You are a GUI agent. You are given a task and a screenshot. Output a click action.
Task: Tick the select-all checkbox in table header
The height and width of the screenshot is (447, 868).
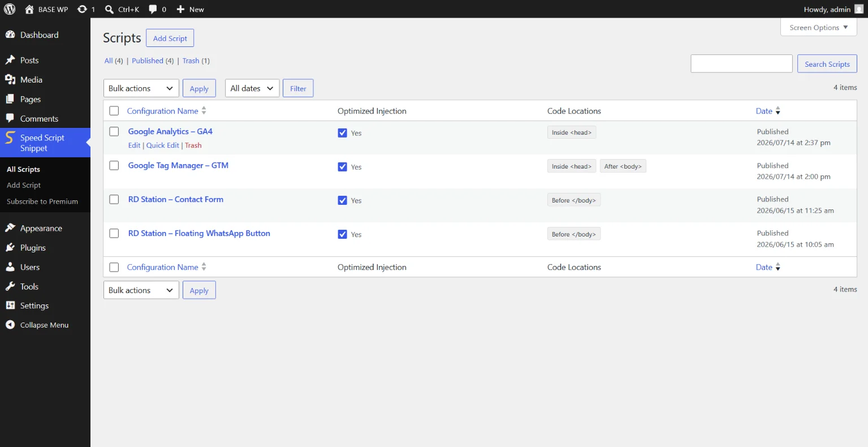coord(114,111)
